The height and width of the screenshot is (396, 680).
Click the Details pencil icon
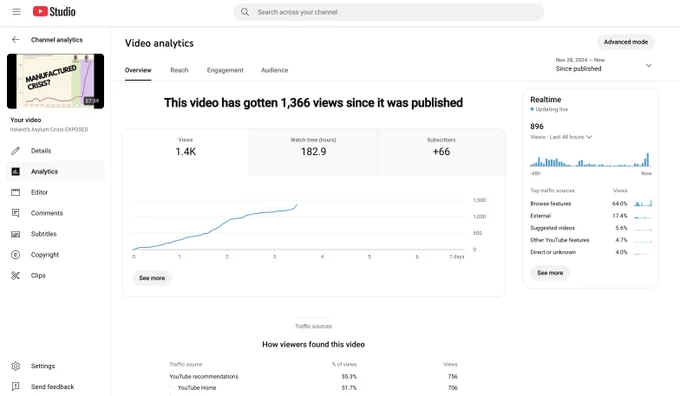(16, 151)
